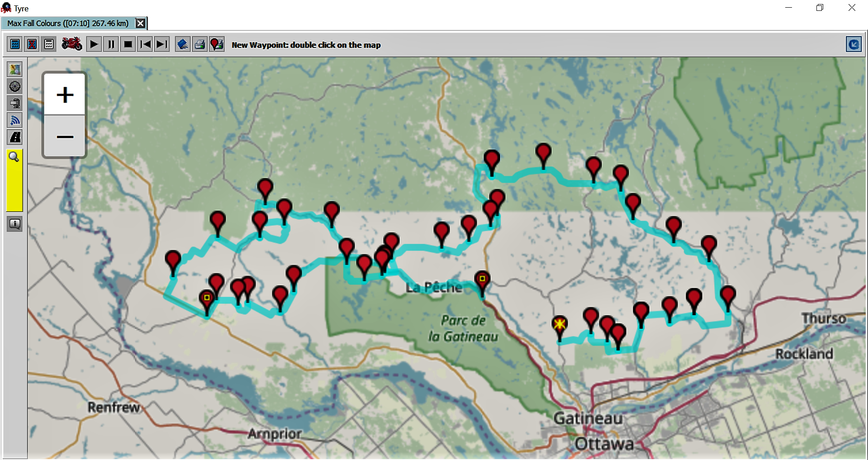Click the blue icon at toolbar's right end

(854, 44)
